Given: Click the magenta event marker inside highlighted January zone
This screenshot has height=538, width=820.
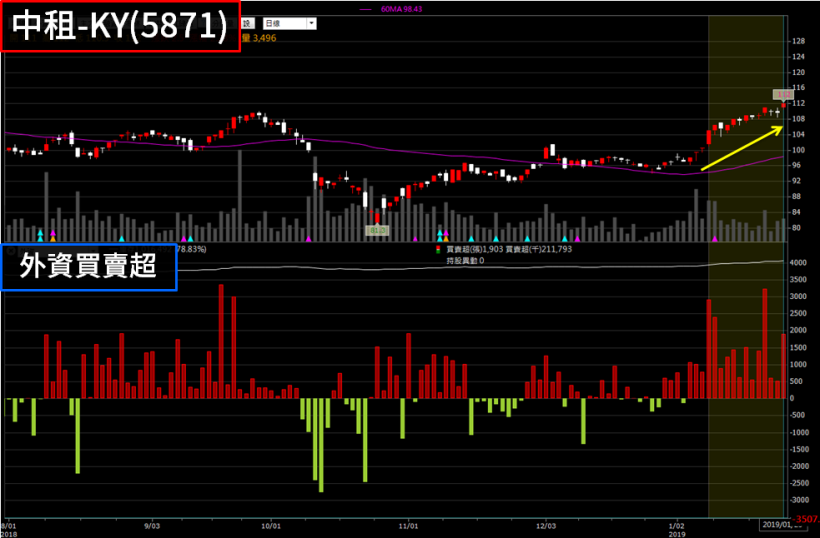Looking at the screenshot, I should click(x=715, y=239).
